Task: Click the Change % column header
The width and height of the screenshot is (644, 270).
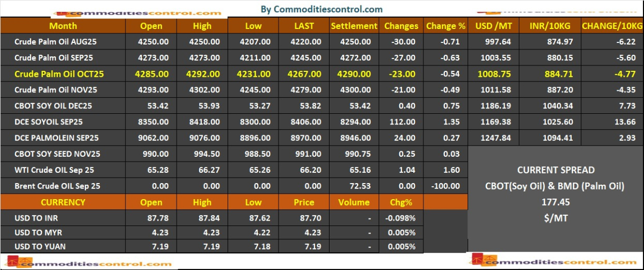Action: click(x=445, y=26)
